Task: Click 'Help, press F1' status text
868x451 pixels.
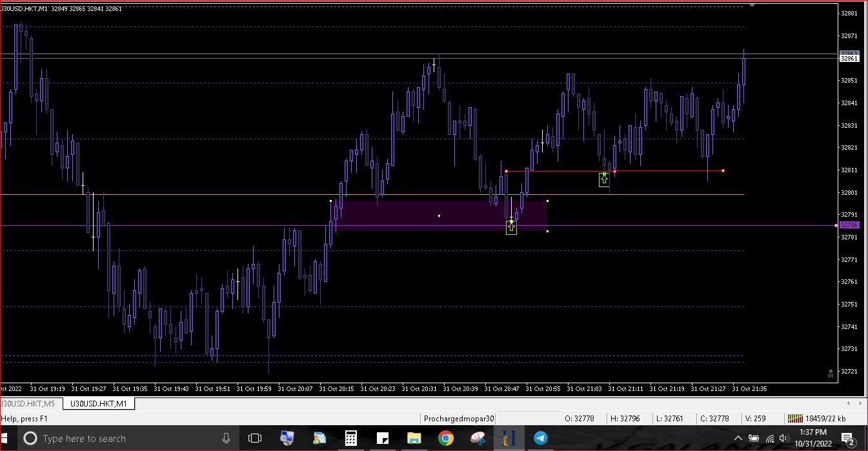Action: pyautogui.click(x=25, y=419)
